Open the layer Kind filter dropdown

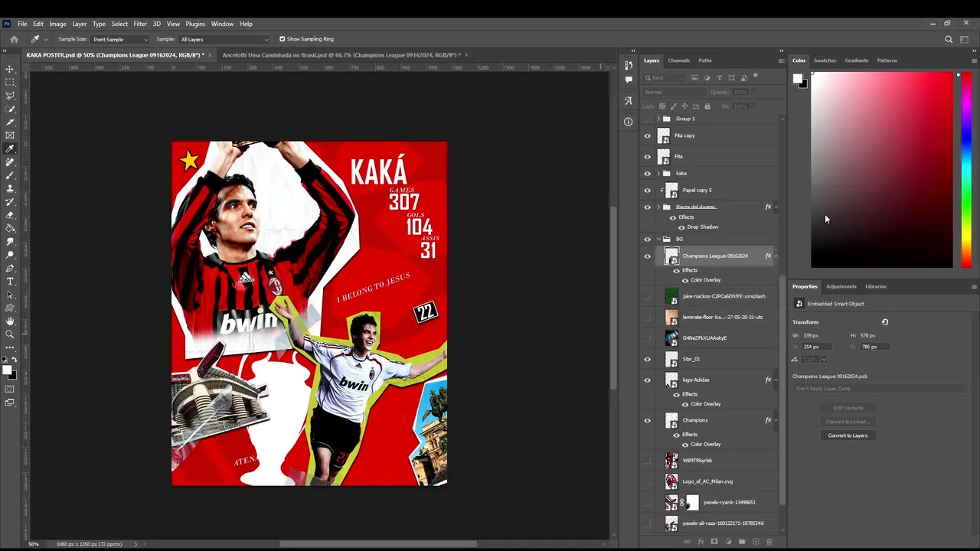point(664,78)
